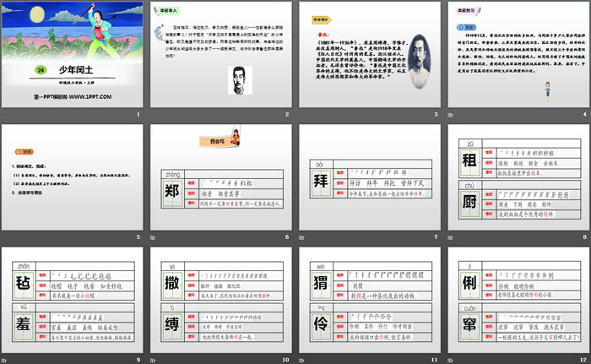Viewport: 591px width, 364px height.
Task: Click the slide number label 9
Action: [x=138, y=360]
